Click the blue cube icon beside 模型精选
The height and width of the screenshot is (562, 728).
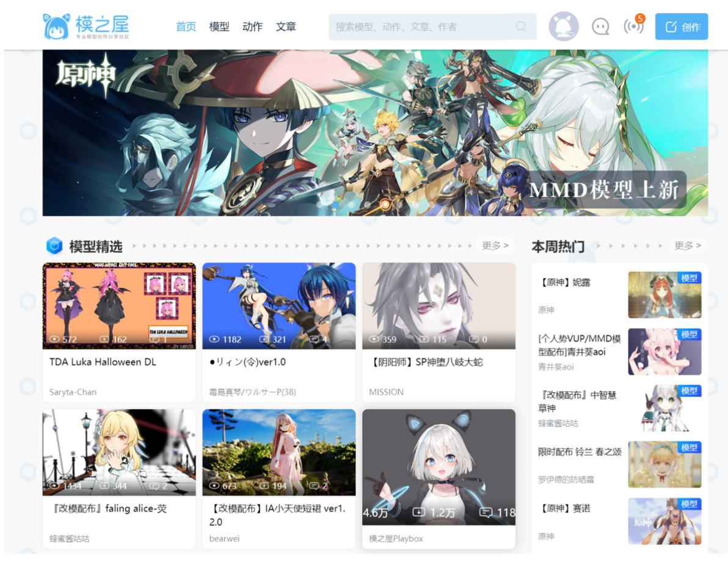pyautogui.click(x=54, y=246)
